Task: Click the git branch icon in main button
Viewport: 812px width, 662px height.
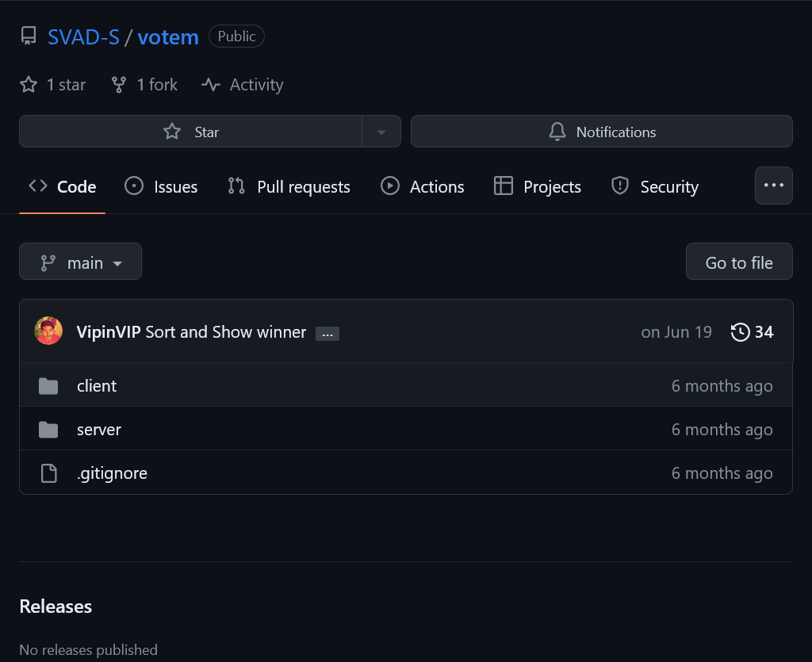Action: 48,263
